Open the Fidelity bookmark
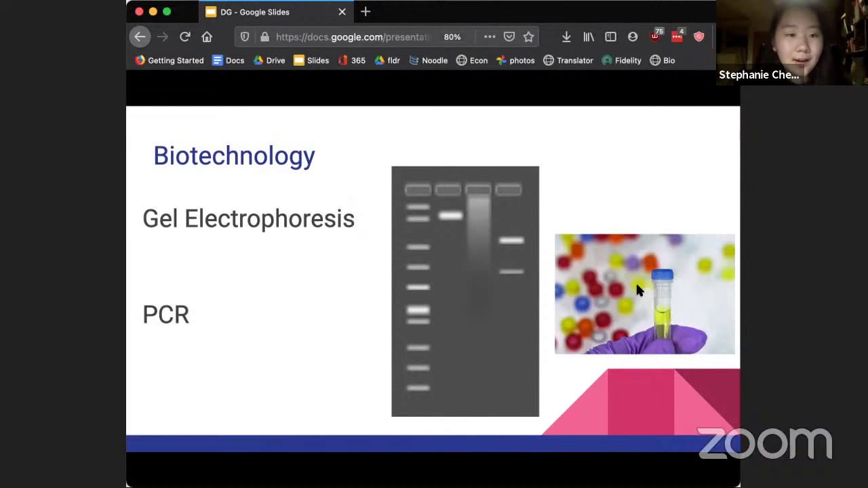Viewport: 868px width, 488px height. point(621,60)
